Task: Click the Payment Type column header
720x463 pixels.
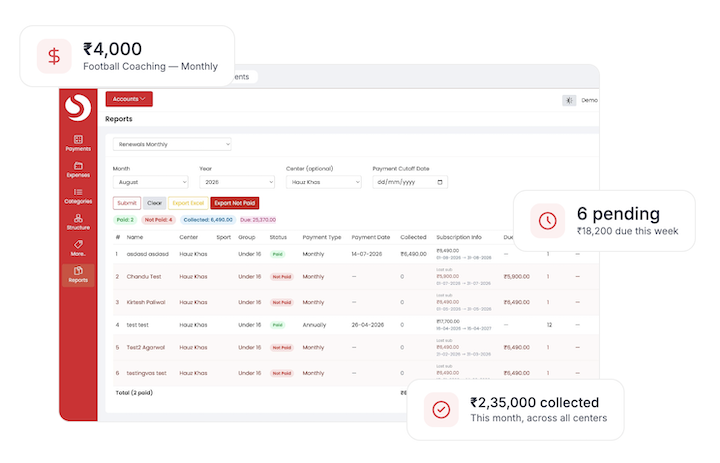Action: click(x=322, y=237)
